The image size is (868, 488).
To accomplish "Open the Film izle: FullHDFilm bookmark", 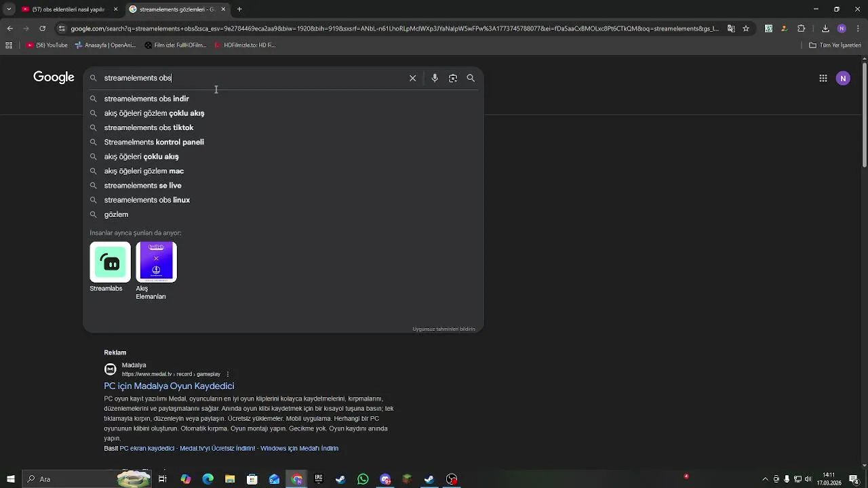I will point(176,45).
